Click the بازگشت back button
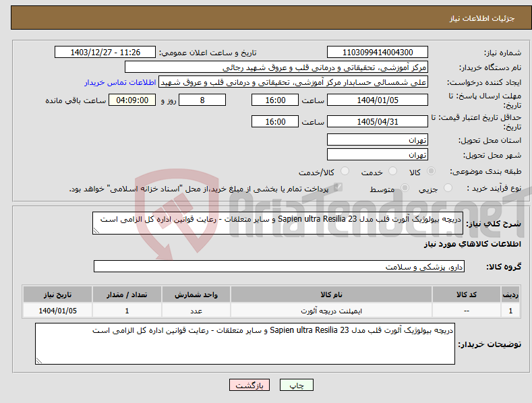 [x=249, y=385]
